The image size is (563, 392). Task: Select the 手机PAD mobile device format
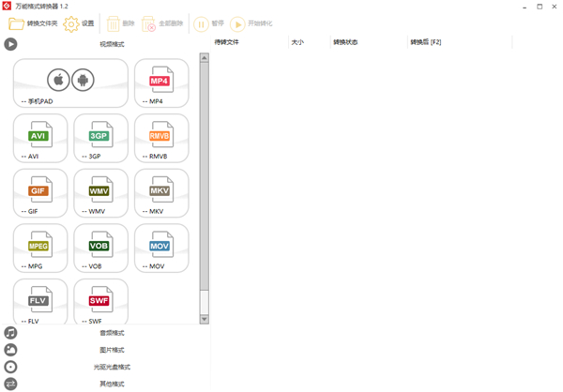coord(70,83)
